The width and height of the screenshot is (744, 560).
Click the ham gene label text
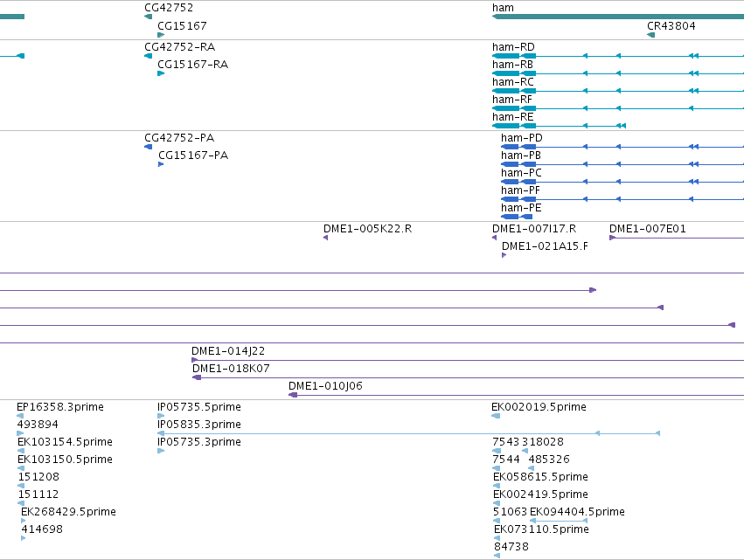[x=503, y=8]
